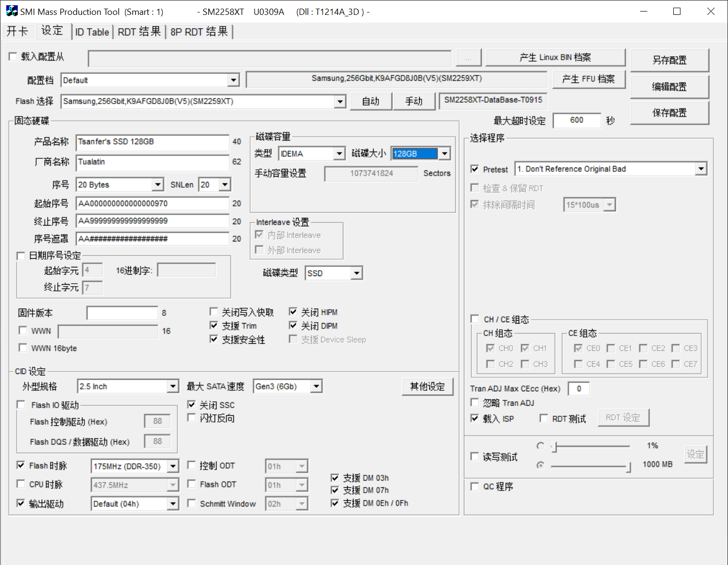The image size is (728, 565).
Task: Click the 自动 flash detect button
Action: click(x=371, y=101)
